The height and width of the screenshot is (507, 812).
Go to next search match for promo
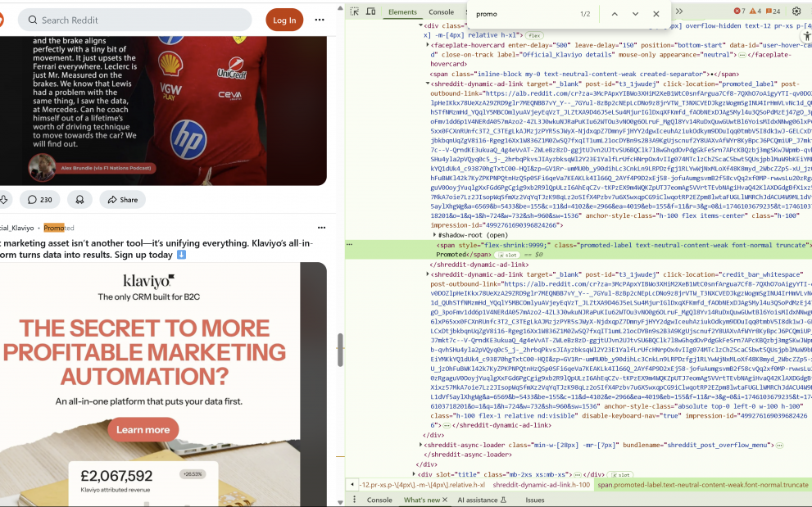click(635, 14)
